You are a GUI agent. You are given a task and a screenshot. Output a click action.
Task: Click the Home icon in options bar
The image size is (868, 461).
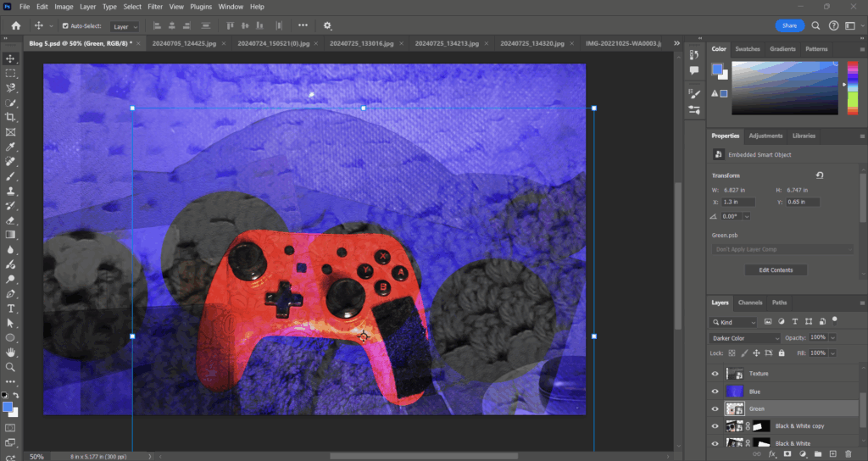tap(15, 25)
